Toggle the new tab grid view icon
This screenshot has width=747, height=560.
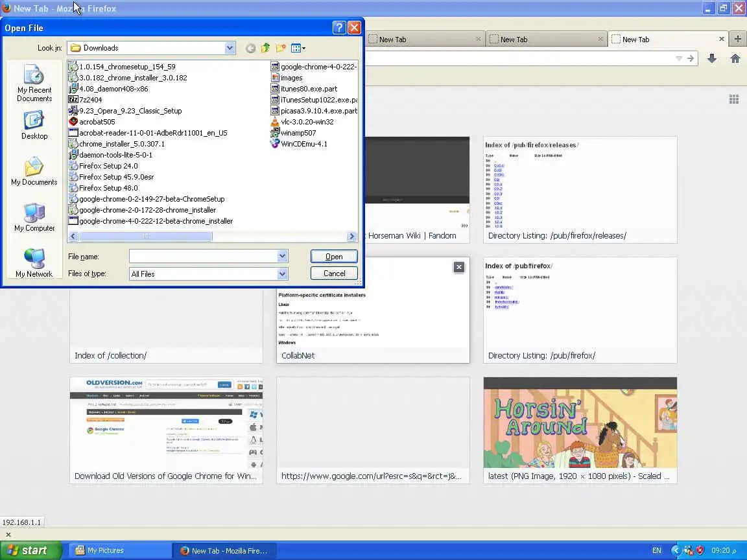tap(733, 99)
